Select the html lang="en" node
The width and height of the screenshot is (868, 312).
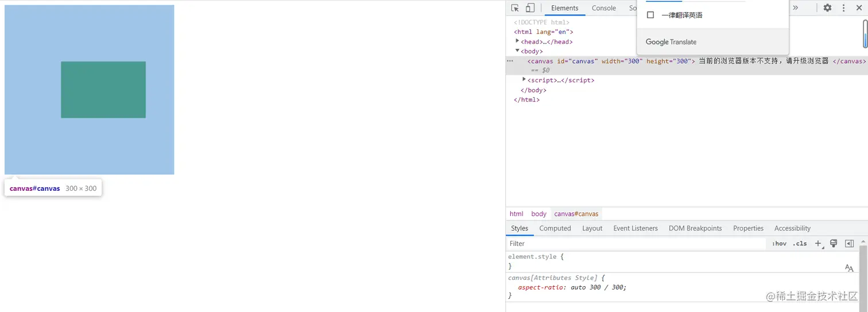point(544,32)
